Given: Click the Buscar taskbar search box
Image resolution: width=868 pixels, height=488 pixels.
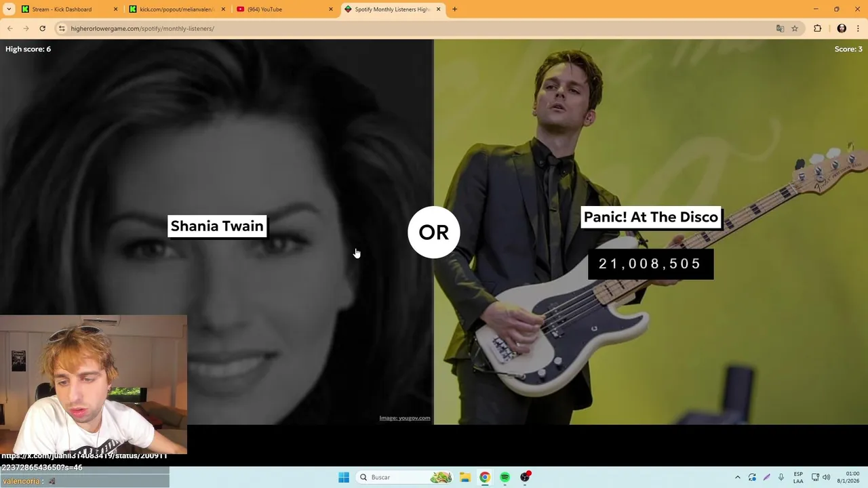Looking at the screenshot, I should [404, 477].
